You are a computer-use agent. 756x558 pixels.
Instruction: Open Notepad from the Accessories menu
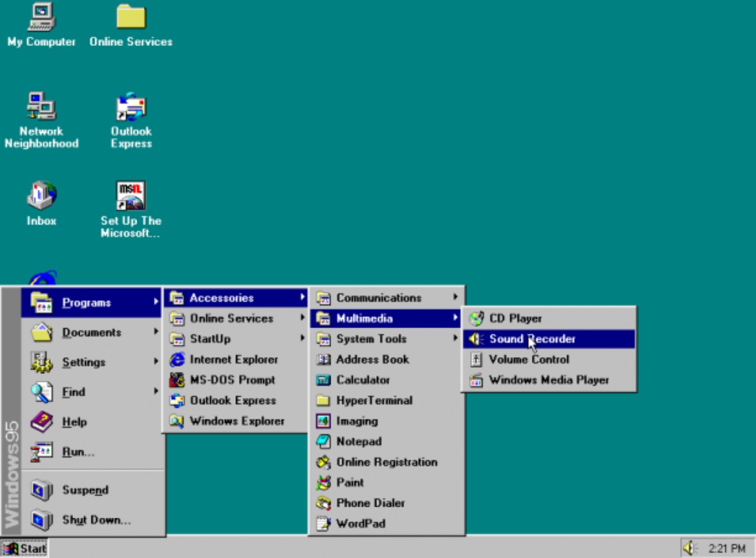coord(358,441)
